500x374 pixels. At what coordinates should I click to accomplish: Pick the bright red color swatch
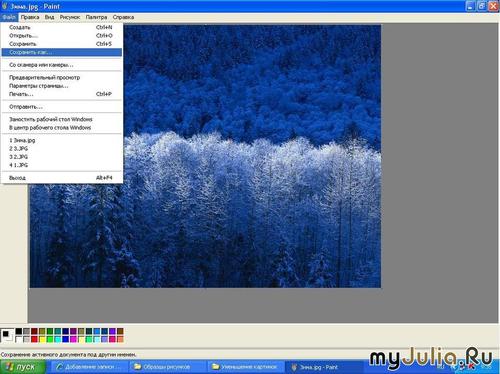[x=34, y=339]
